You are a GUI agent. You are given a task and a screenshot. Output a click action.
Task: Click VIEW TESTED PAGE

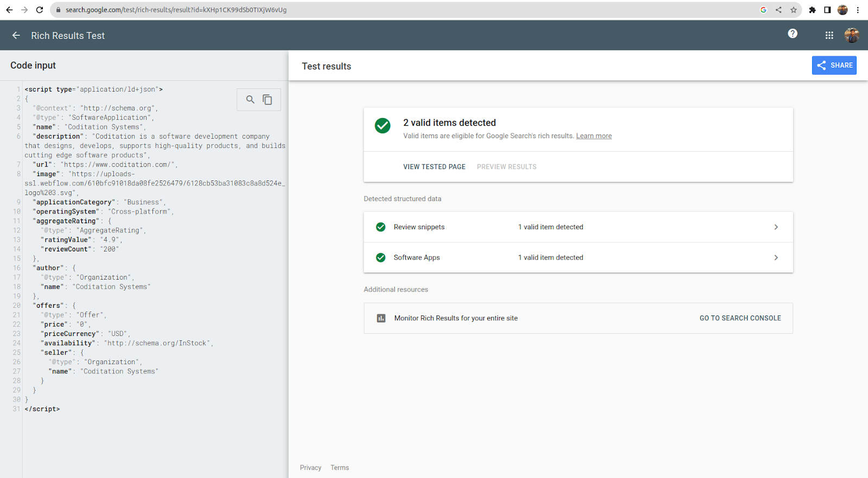(434, 167)
